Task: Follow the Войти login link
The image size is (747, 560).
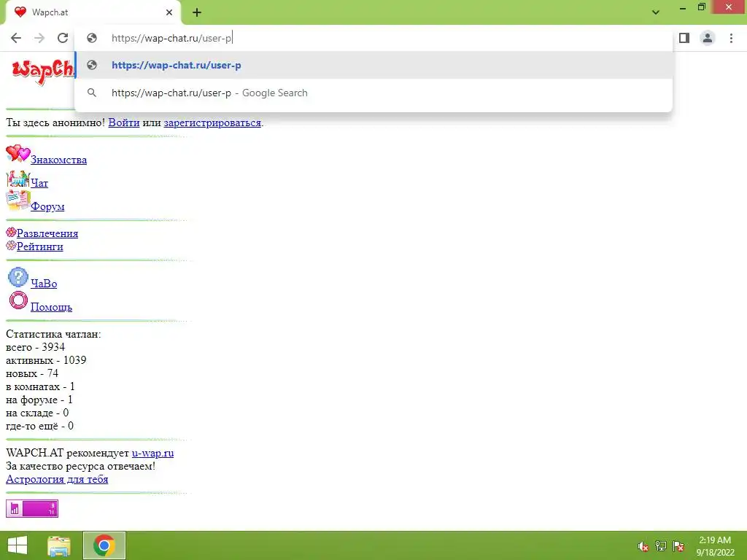Action: pos(124,122)
